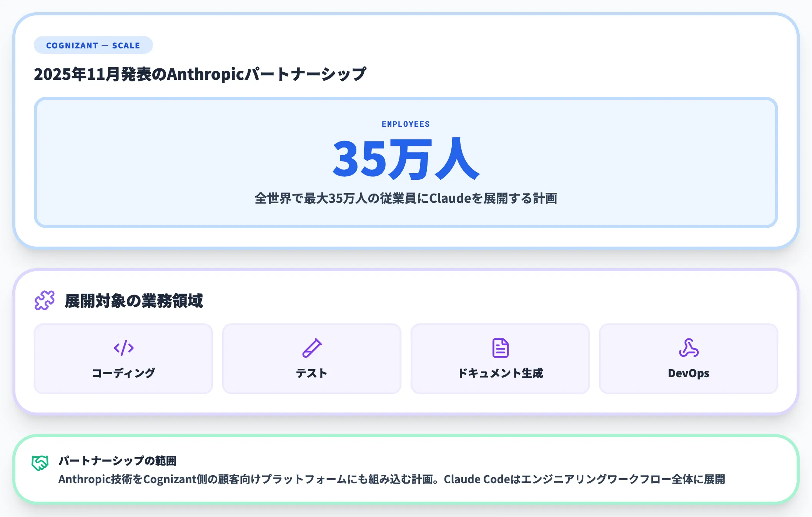Click the 全世界で最大35万人の従業員にClaudeを展開する計画 caption
The width and height of the screenshot is (812, 517).
(x=406, y=198)
